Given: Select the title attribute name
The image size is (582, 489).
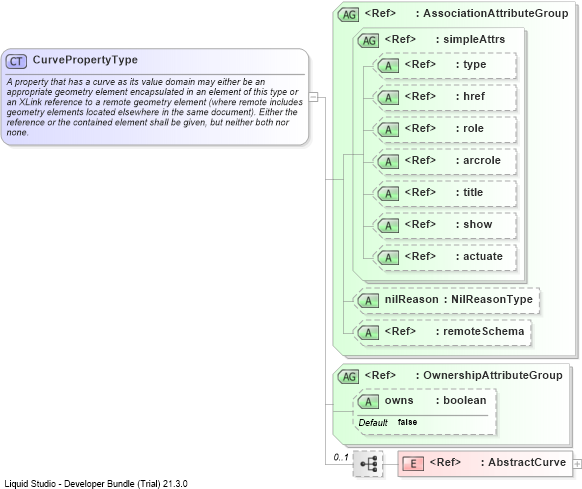Looking at the screenshot, I should pos(473,192).
